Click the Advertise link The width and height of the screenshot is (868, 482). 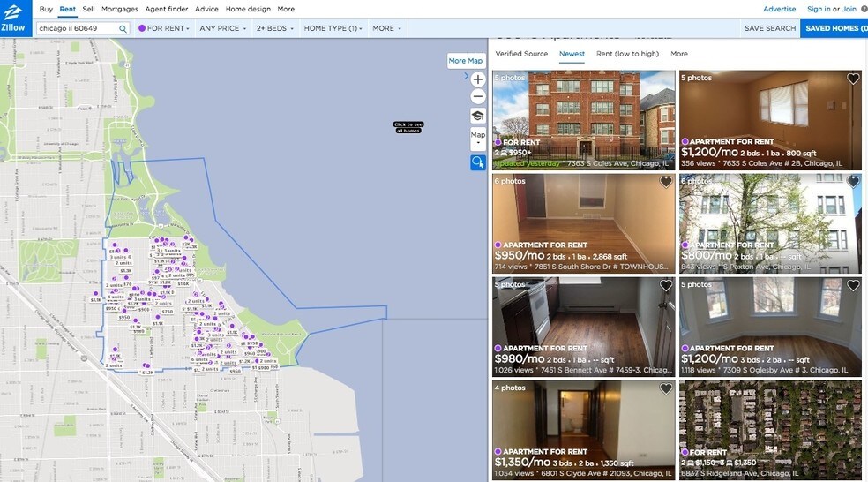(x=780, y=9)
